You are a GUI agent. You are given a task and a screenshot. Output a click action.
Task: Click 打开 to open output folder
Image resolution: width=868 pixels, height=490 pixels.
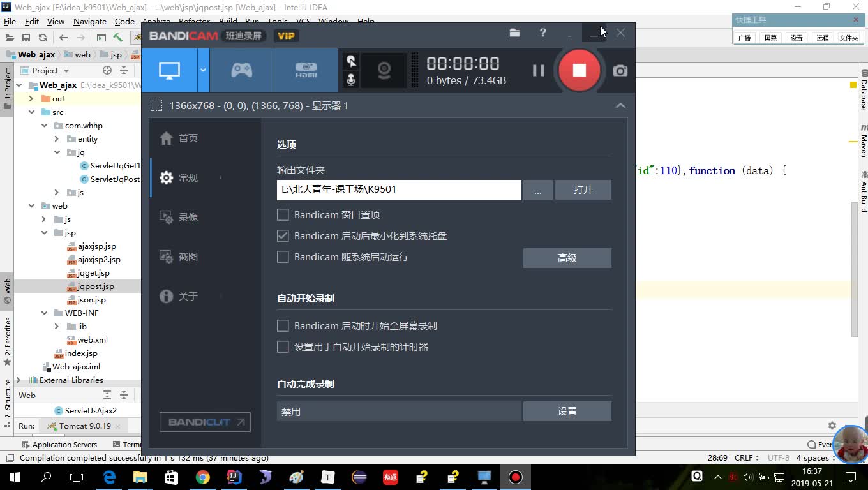583,189
